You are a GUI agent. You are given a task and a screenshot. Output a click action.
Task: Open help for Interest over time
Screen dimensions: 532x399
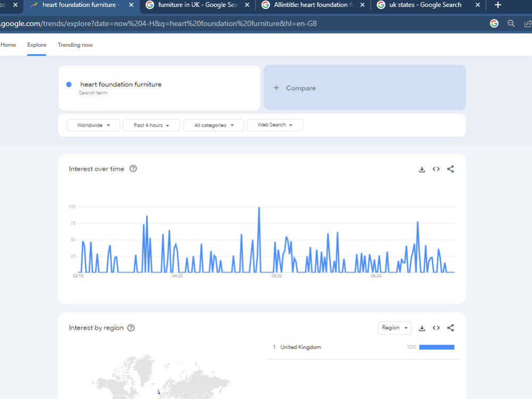coord(133,169)
